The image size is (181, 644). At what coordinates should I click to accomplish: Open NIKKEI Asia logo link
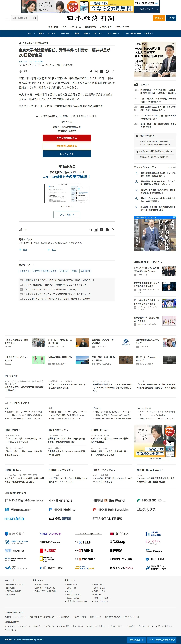click(14, 519)
